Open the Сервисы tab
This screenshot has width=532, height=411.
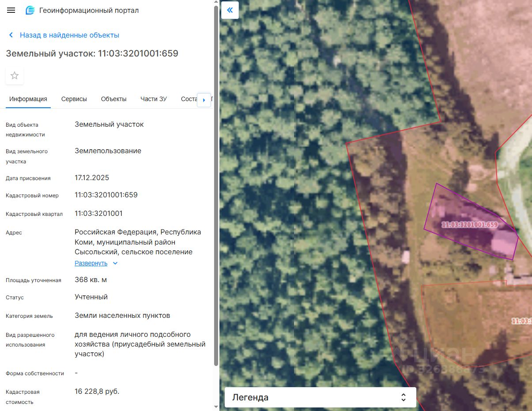pos(74,99)
